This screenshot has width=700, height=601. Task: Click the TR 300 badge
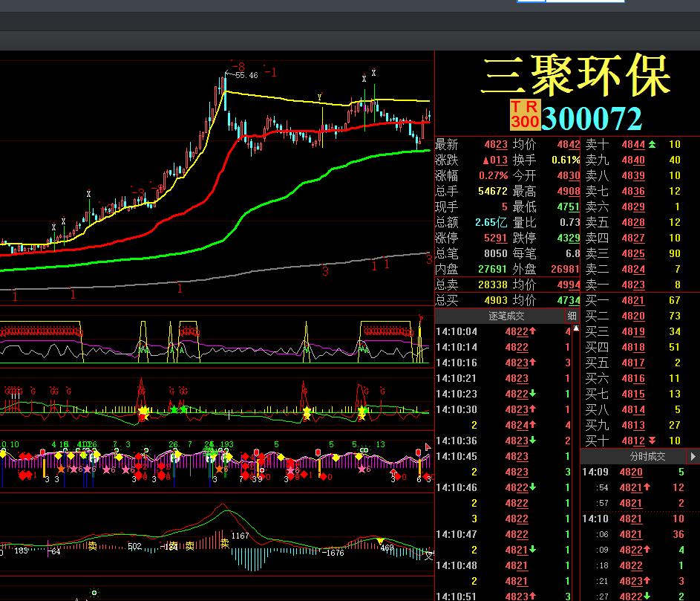point(525,114)
